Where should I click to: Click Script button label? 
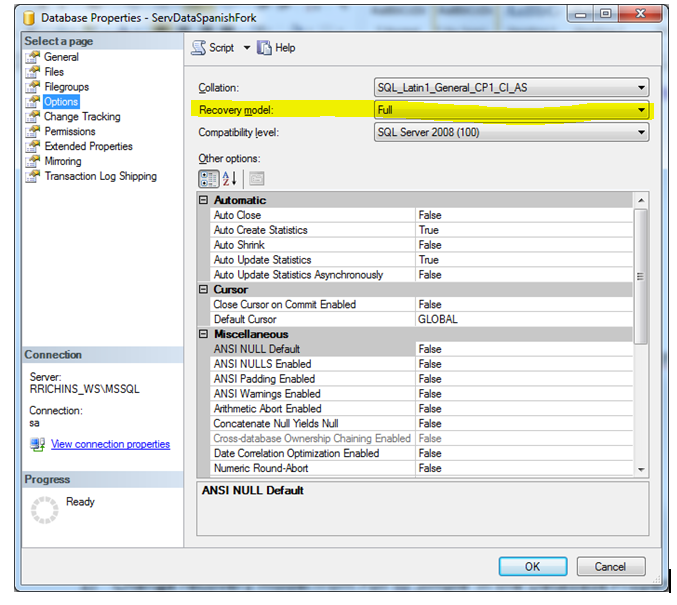click(x=221, y=48)
